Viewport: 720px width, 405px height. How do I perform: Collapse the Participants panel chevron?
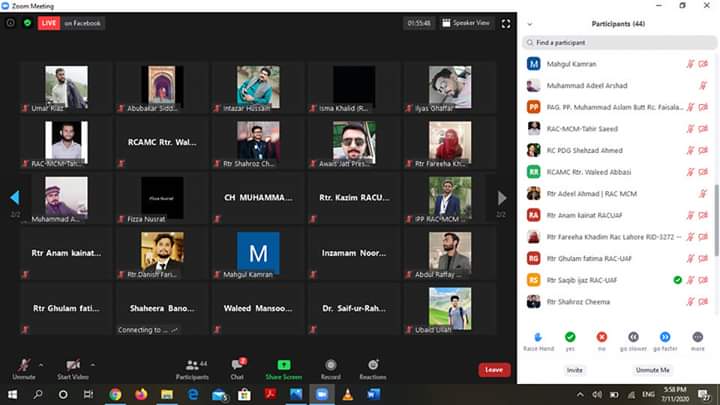point(529,24)
